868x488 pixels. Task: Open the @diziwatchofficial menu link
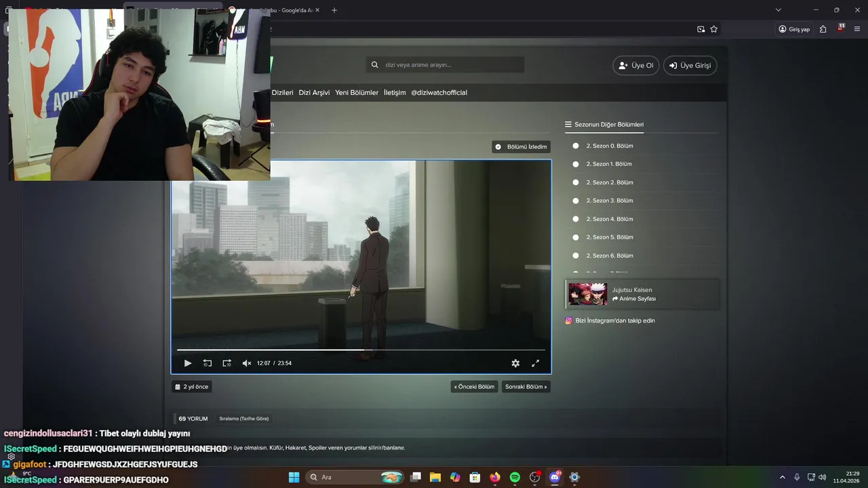tap(439, 93)
